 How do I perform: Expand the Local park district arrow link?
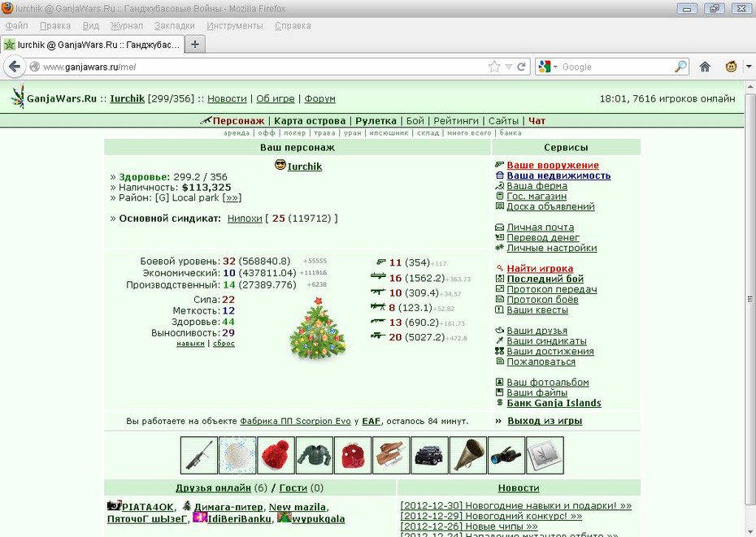[232, 197]
